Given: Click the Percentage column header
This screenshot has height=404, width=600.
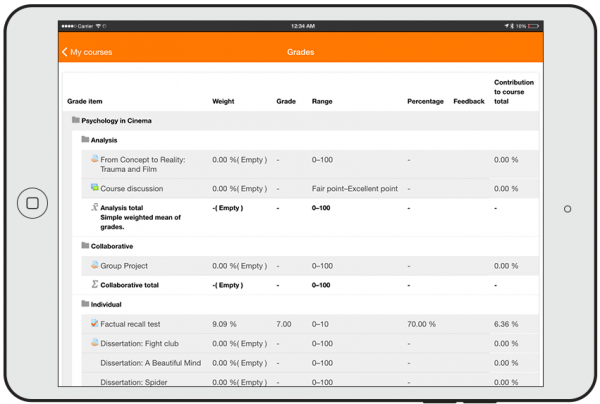Looking at the screenshot, I should pyautogui.click(x=425, y=101).
